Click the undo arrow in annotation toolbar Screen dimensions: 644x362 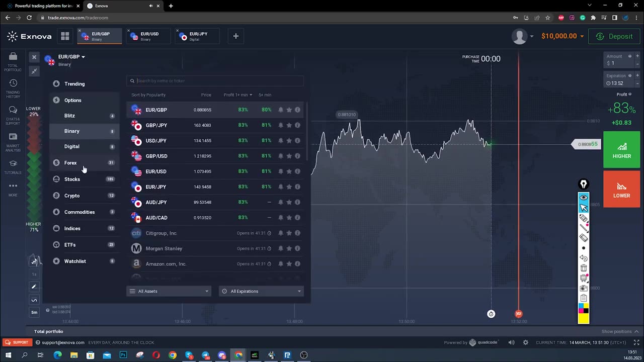[x=584, y=258]
